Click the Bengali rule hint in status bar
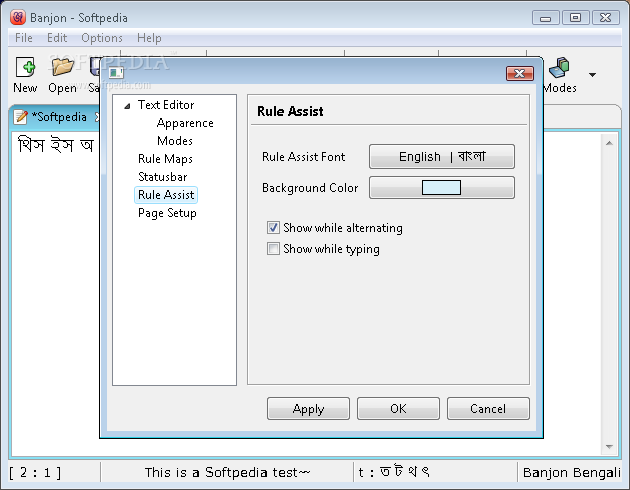Screen dimensions: 630x490 [x=394, y=472]
